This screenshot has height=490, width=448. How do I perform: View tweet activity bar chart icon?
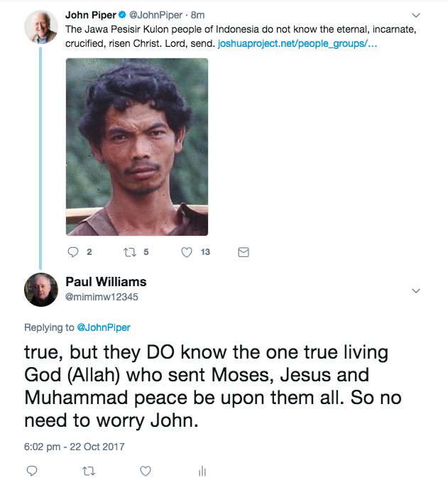pos(202,471)
